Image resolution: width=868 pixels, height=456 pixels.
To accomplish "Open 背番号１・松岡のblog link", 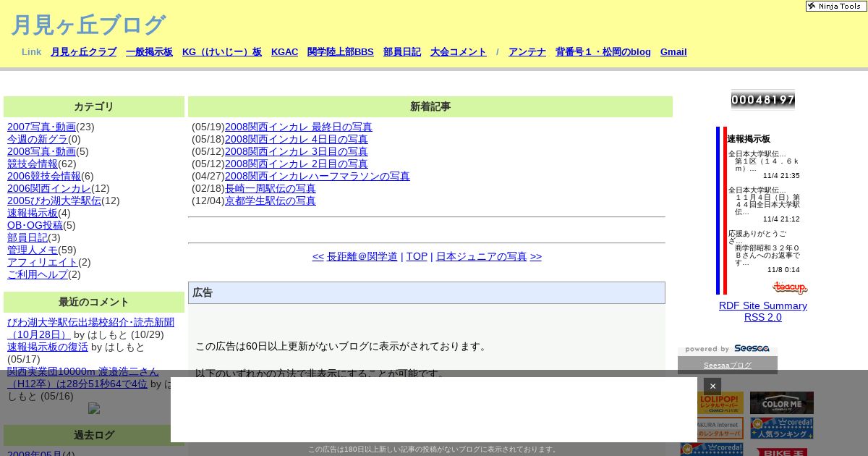I will click(x=603, y=52).
